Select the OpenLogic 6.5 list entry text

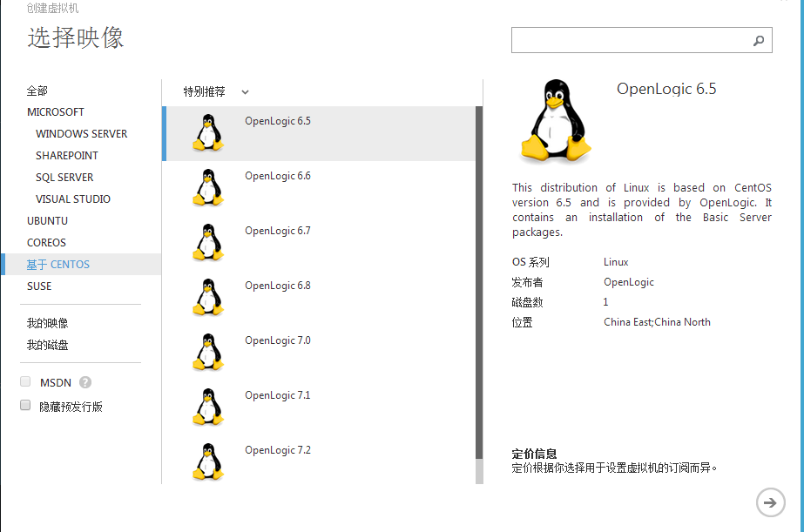pyautogui.click(x=277, y=121)
